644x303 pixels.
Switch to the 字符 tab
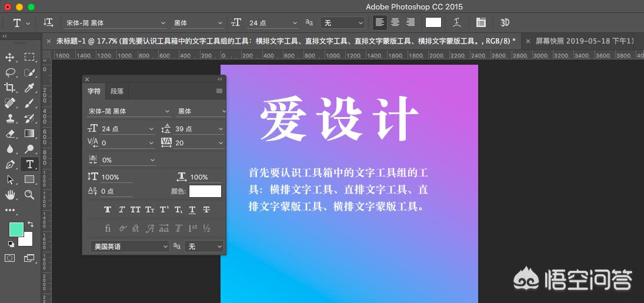(94, 91)
